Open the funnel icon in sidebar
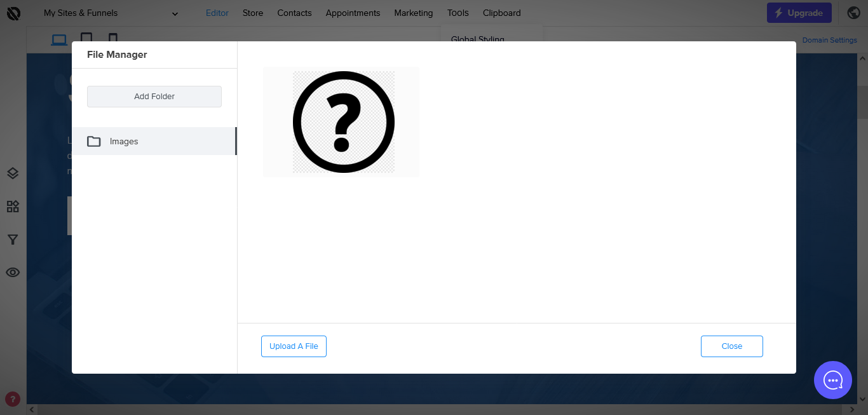Screen dimensions: 868x415 [13, 240]
